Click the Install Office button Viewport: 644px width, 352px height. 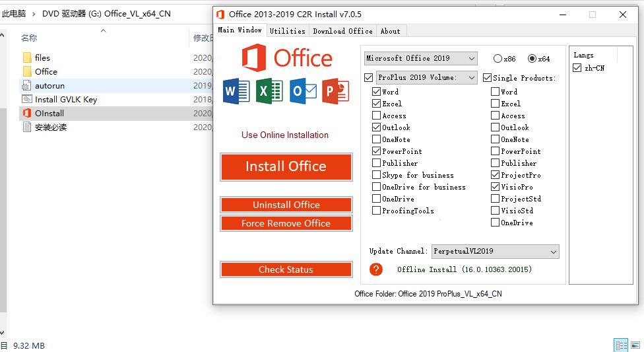(286, 167)
